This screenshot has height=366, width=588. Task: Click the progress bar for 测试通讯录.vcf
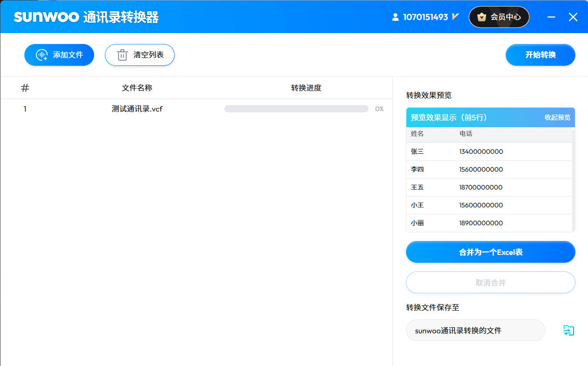pos(296,109)
